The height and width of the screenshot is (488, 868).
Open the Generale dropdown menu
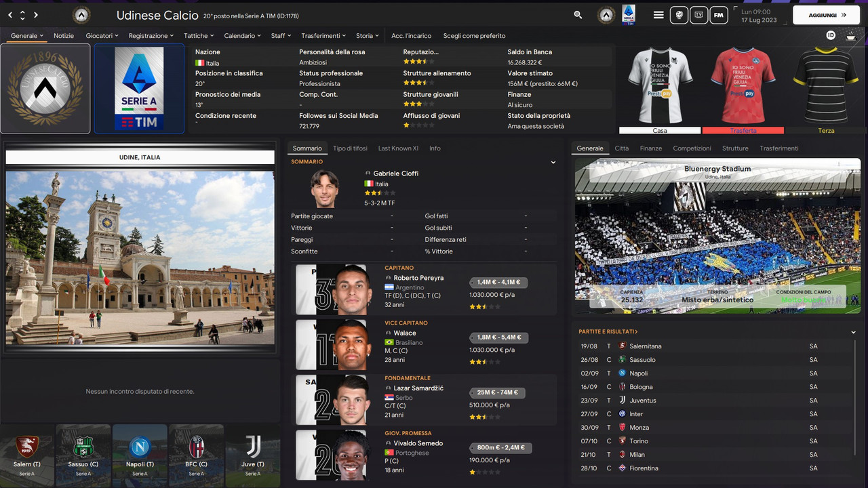pos(27,35)
